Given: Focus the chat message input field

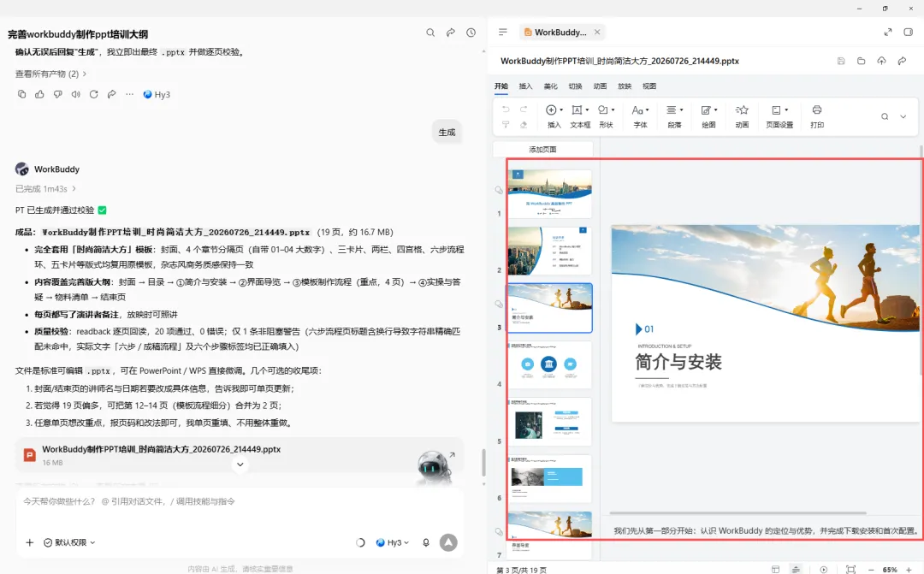Looking at the screenshot, I should tap(240, 501).
